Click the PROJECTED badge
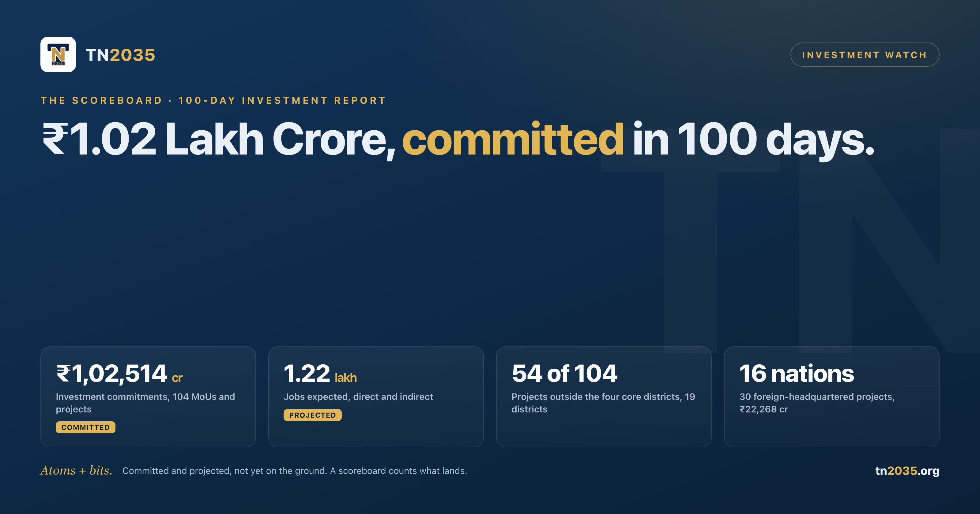 [313, 415]
